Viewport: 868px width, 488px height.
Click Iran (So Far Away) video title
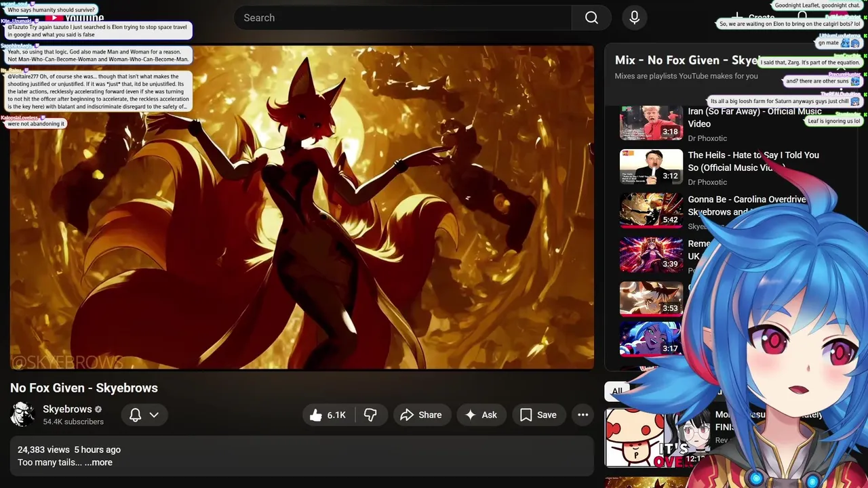click(755, 117)
